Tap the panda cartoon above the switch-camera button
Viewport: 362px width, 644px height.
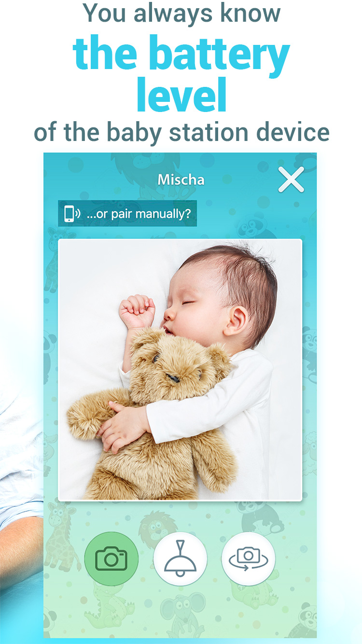261,517
